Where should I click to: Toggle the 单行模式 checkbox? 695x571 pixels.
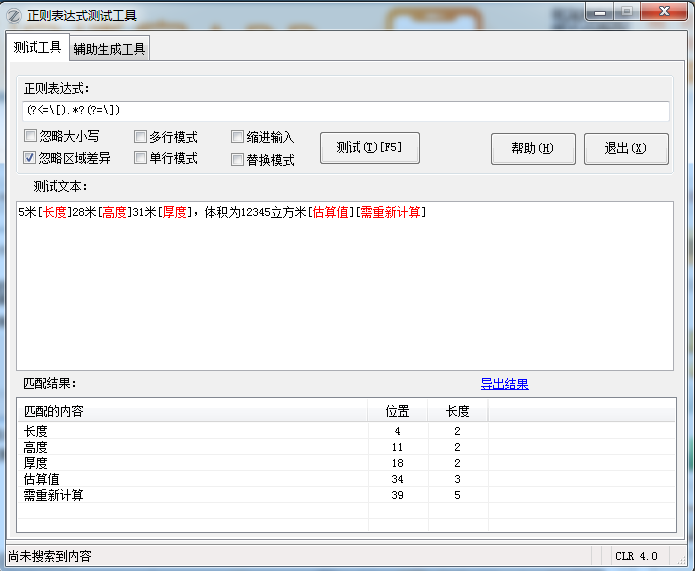tap(141, 158)
